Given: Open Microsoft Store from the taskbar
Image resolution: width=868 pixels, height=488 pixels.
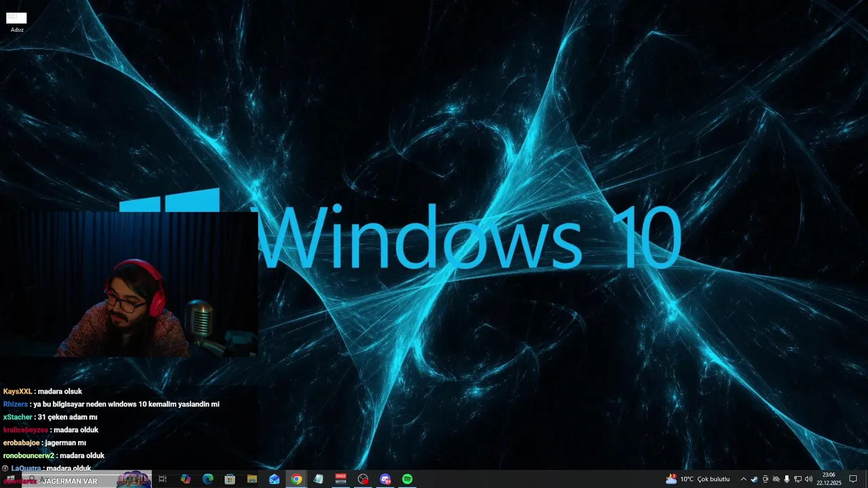Looking at the screenshot, I should [230, 479].
